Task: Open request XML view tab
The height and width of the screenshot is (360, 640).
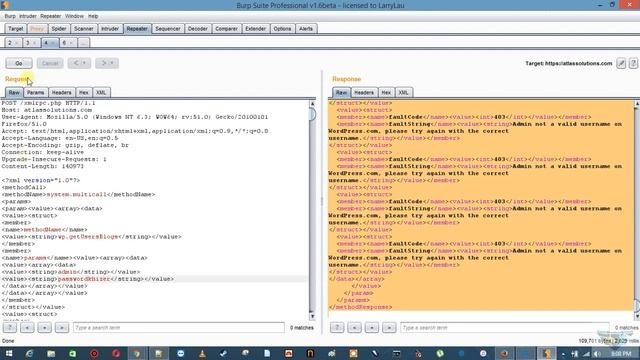Action: coord(101,93)
